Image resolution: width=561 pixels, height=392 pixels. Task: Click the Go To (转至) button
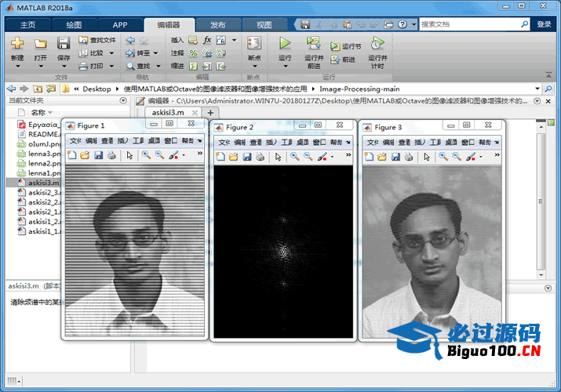click(138, 53)
